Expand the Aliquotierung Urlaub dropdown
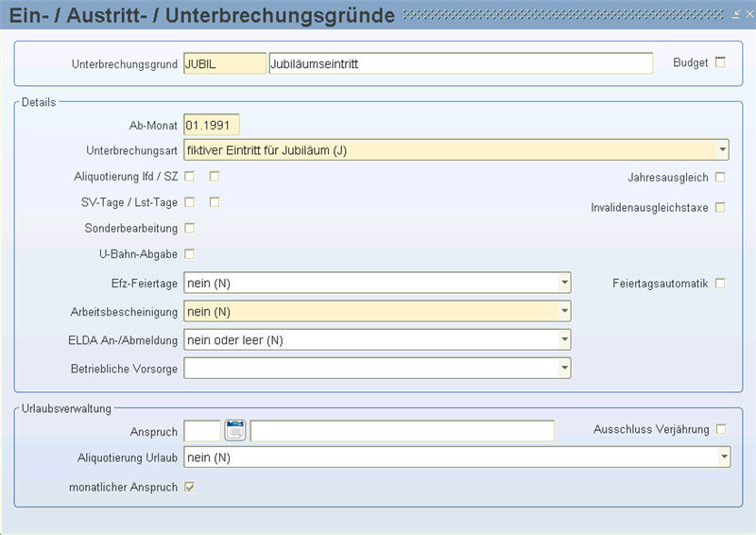The width and height of the screenshot is (756, 535). click(x=723, y=457)
